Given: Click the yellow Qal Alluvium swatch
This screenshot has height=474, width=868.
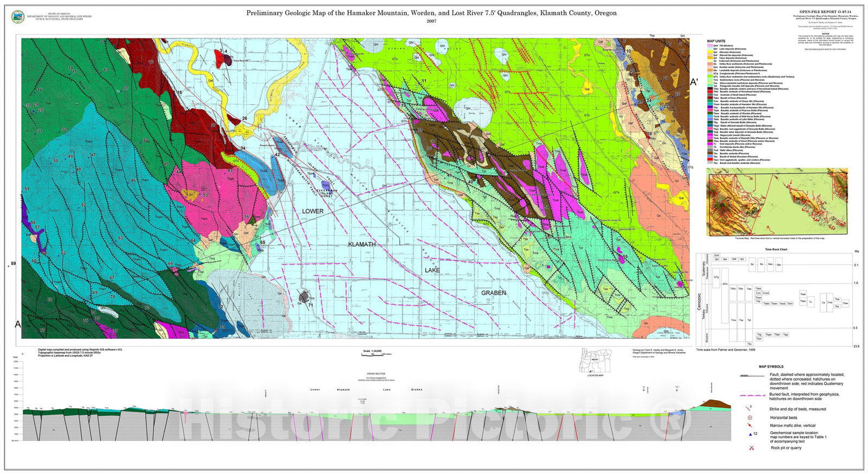Looking at the screenshot, I should (710, 52).
